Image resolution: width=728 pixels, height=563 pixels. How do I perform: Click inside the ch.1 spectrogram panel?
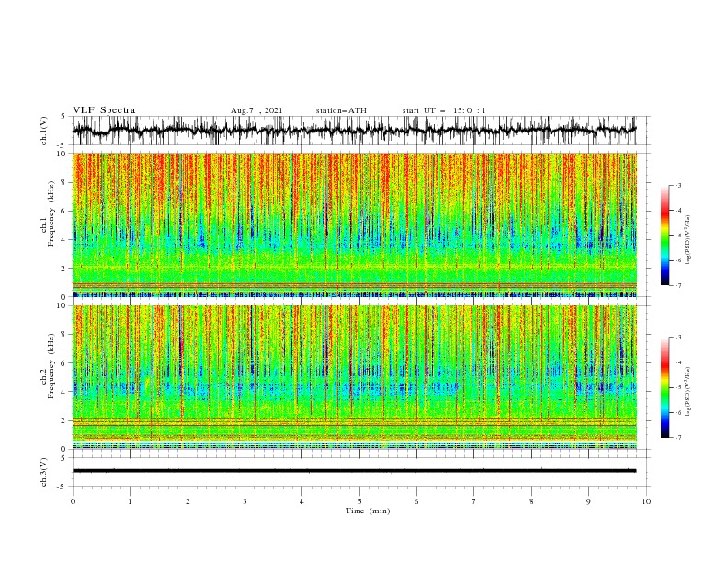354,224
